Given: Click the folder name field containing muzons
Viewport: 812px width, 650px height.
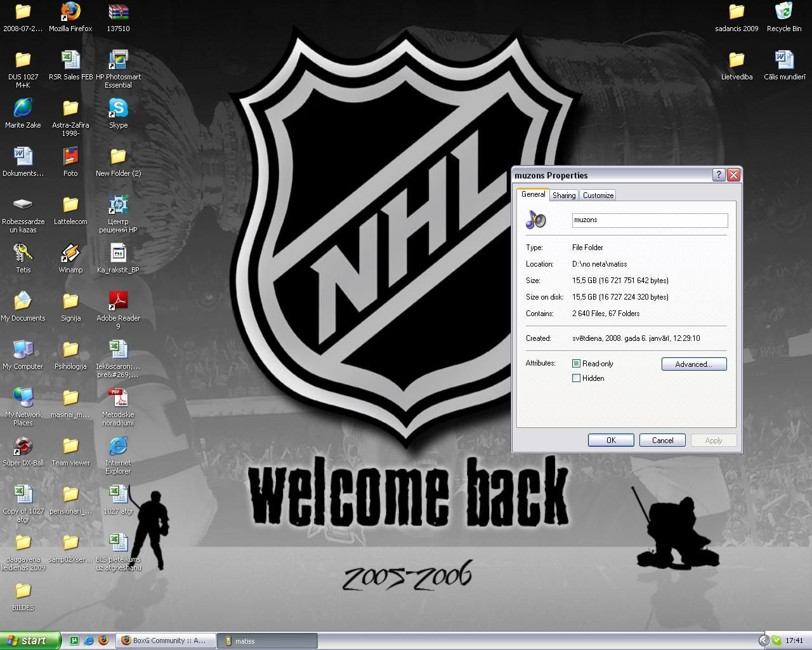Looking at the screenshot, I should [650, 220].
